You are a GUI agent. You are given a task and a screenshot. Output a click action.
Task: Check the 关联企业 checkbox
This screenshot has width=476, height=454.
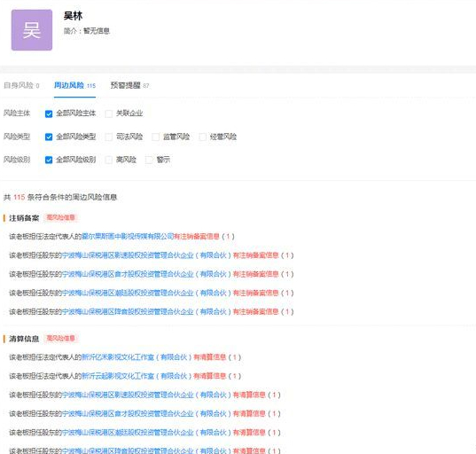click(x=108, y=113)
